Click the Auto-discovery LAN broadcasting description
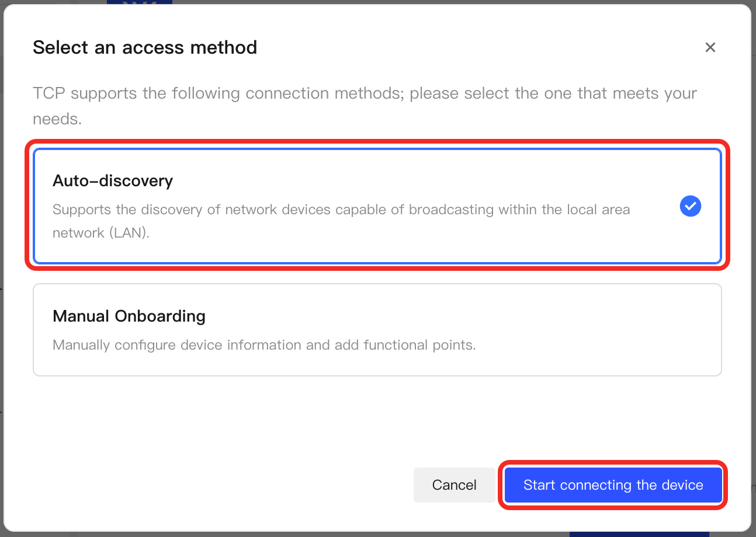The height and width of the screenshot is (537, 756). (x=341, y=221)
